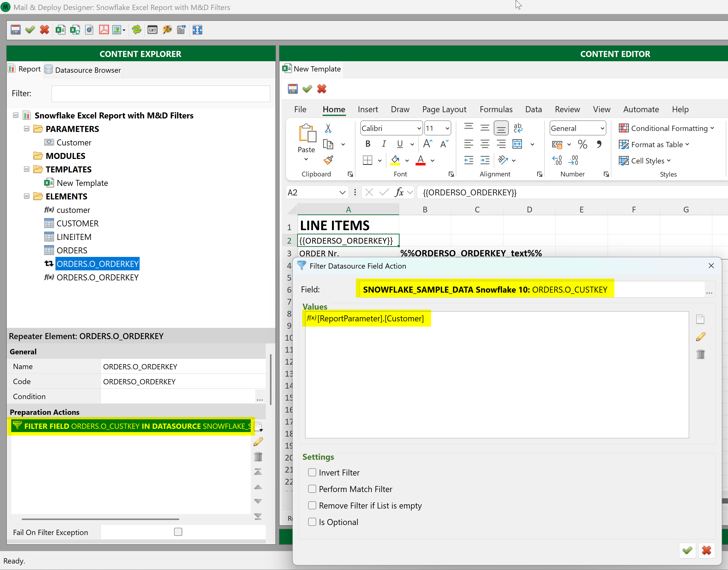
Task: Click the rightmost blue grid icon in main toolbar
Action: point(198,30)
